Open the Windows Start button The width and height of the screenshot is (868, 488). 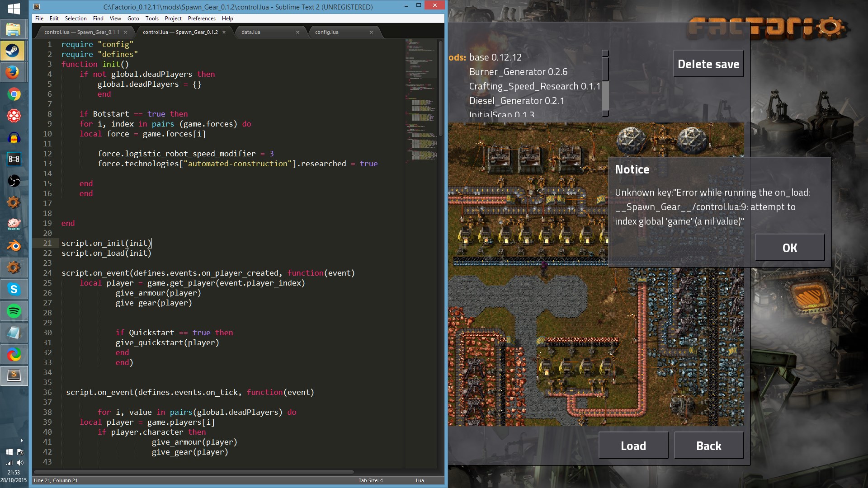(14, 9)
